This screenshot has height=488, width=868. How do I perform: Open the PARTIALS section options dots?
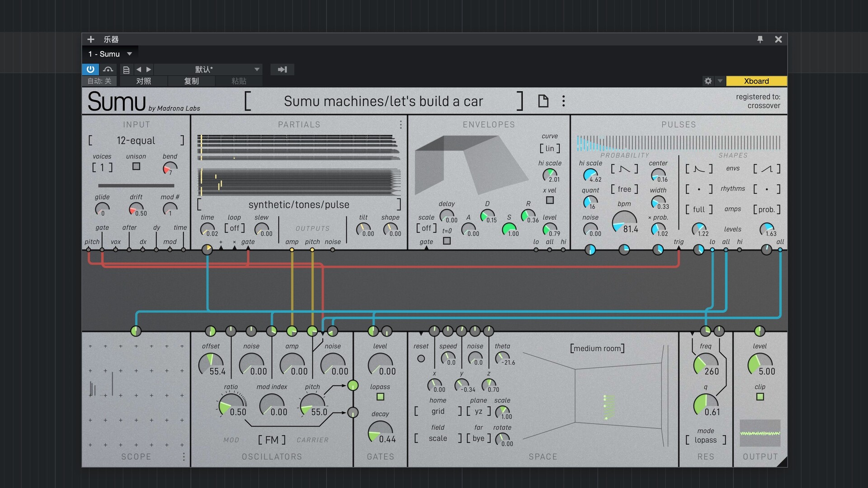tap(401, 124)
